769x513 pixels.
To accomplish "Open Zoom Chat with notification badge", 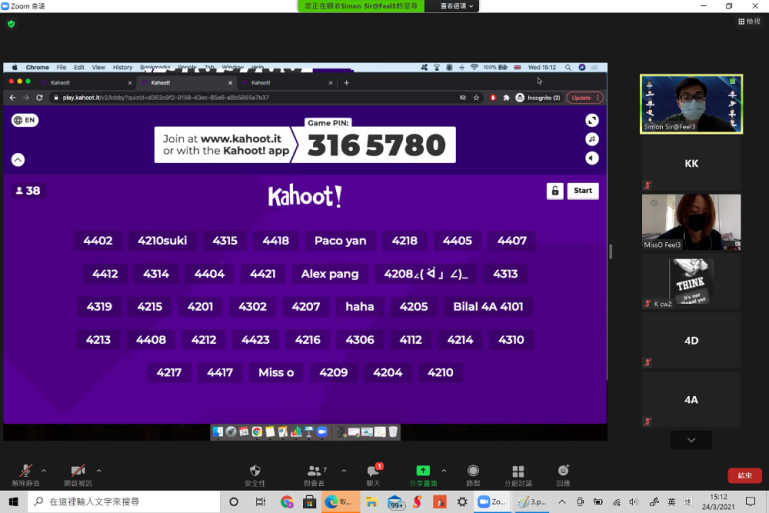I will point(374,475).
